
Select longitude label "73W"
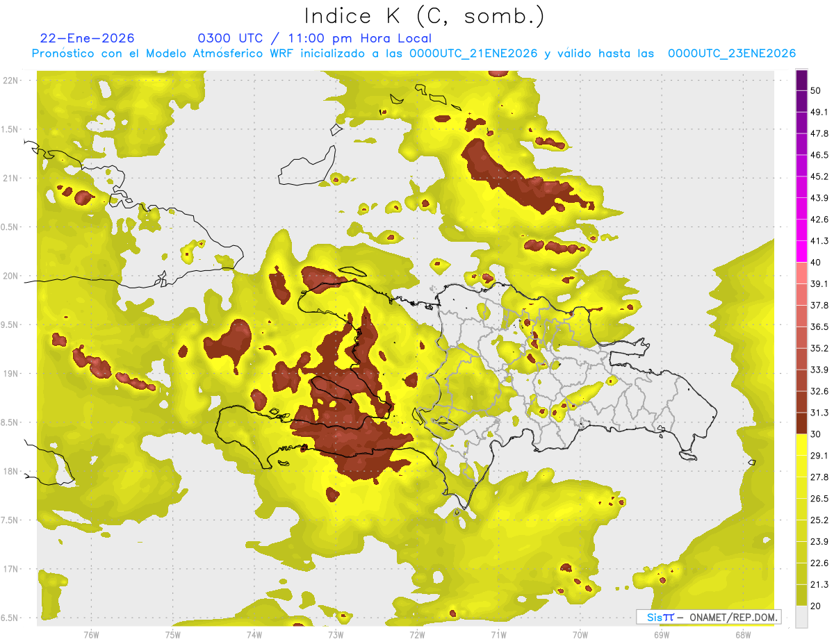(336, 634)
